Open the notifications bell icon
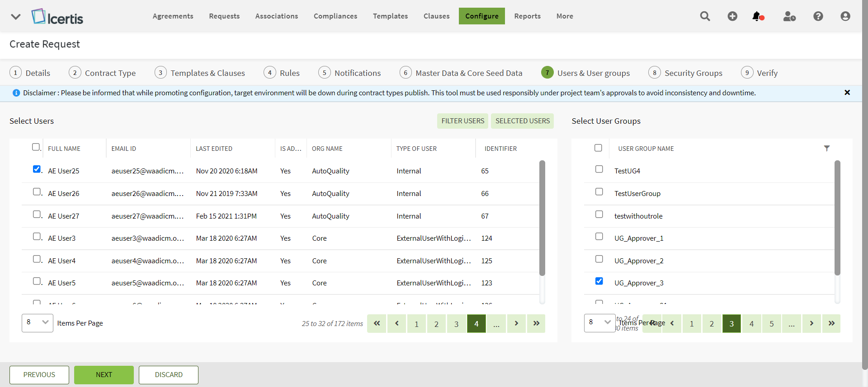The image size is (868, 387). pyautogui.click(x=757, y=16)
